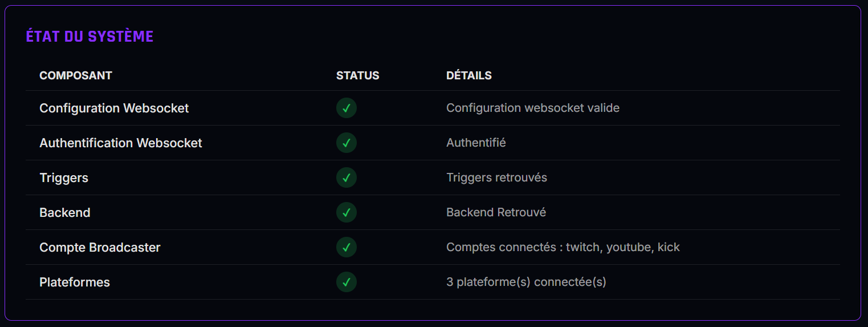Viewport: 868px width, 327px height.
Task: Click 'Comptes connectés : twitch, youtube, kick' text
Action: tap(563, 247)
